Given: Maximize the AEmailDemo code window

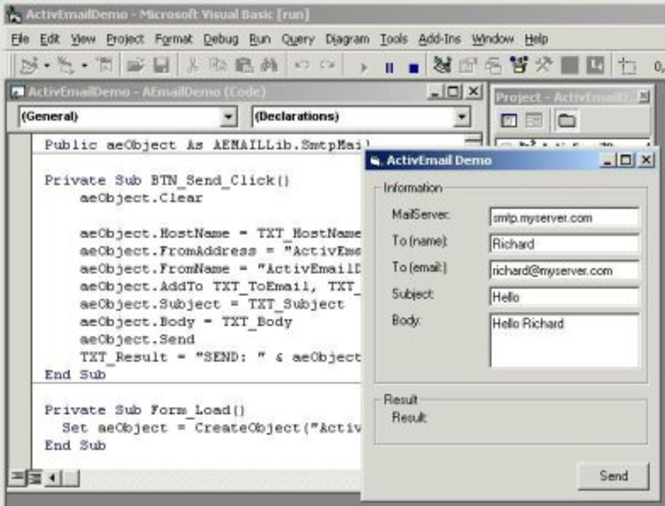Looking at the screenshot, I should pyautogui.click(x=453, y=92).
